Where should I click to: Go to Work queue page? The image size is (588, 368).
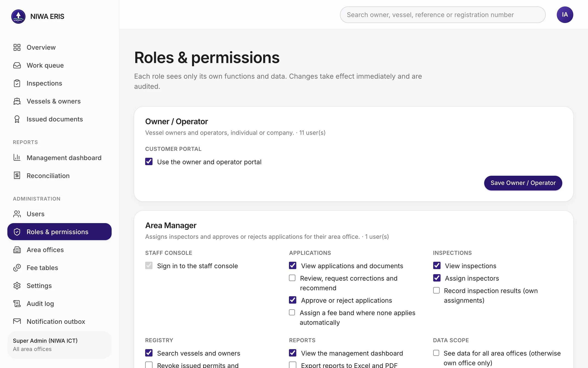click(x=59, y=65)
